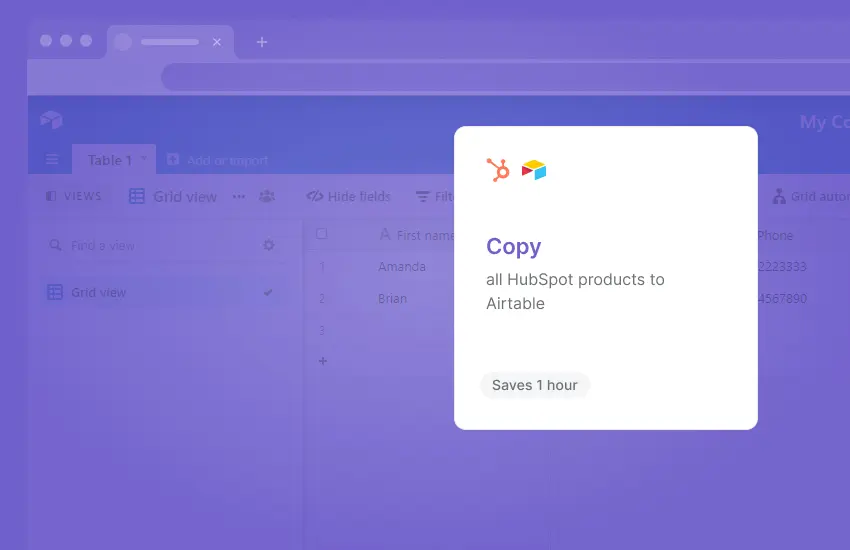
Task: Click the Hide fields toolbar button
Action: coord(349,196)
